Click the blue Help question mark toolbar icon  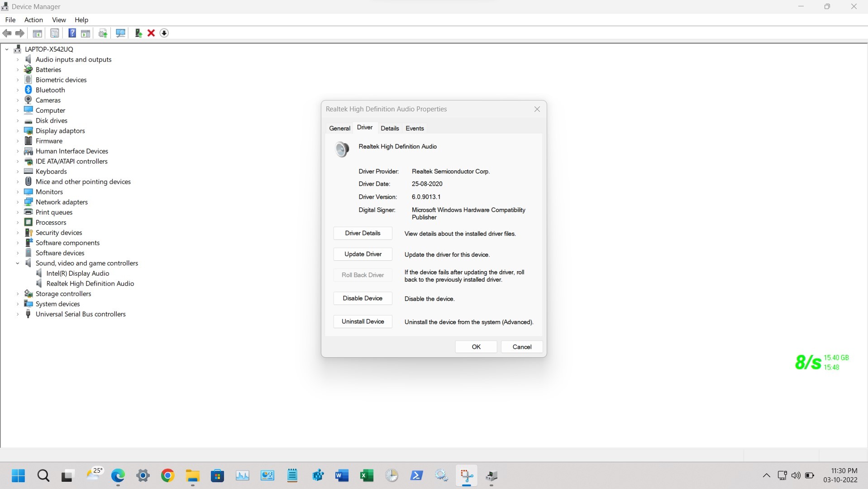click(x=72, y=33)
